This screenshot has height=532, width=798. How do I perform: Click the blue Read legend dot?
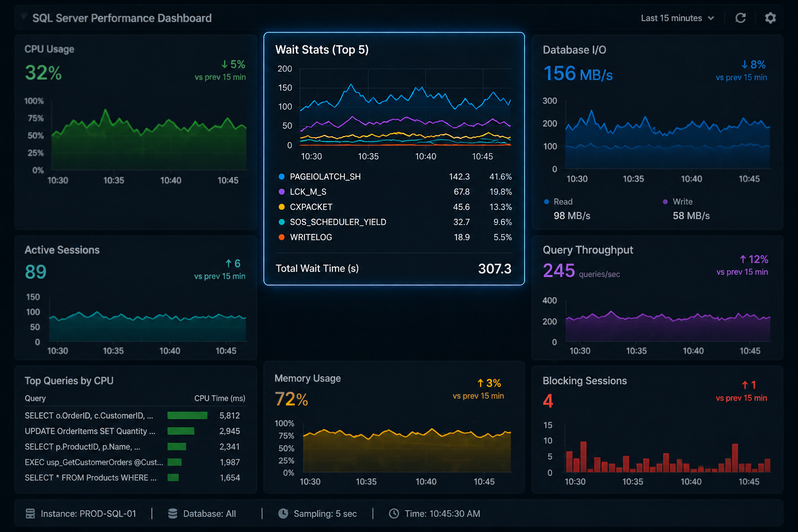pos(547,202)
